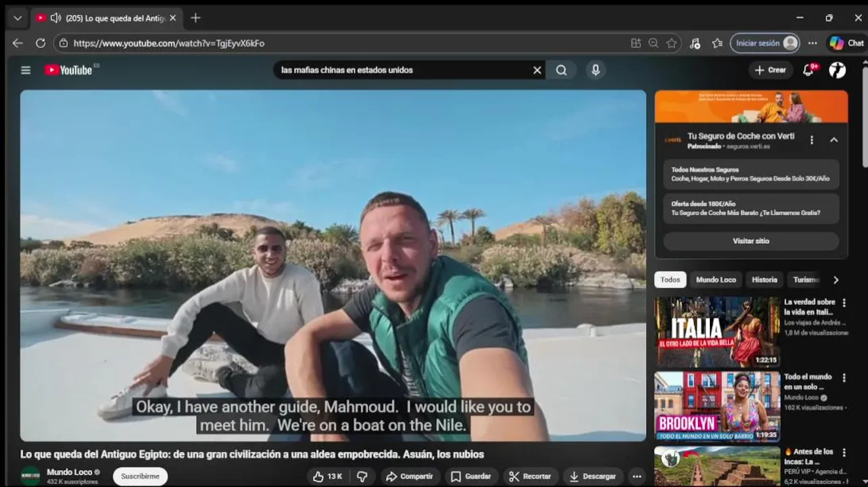Like the video with thumbs up
This screenshot has width=868, height=487.
[328, 476]
